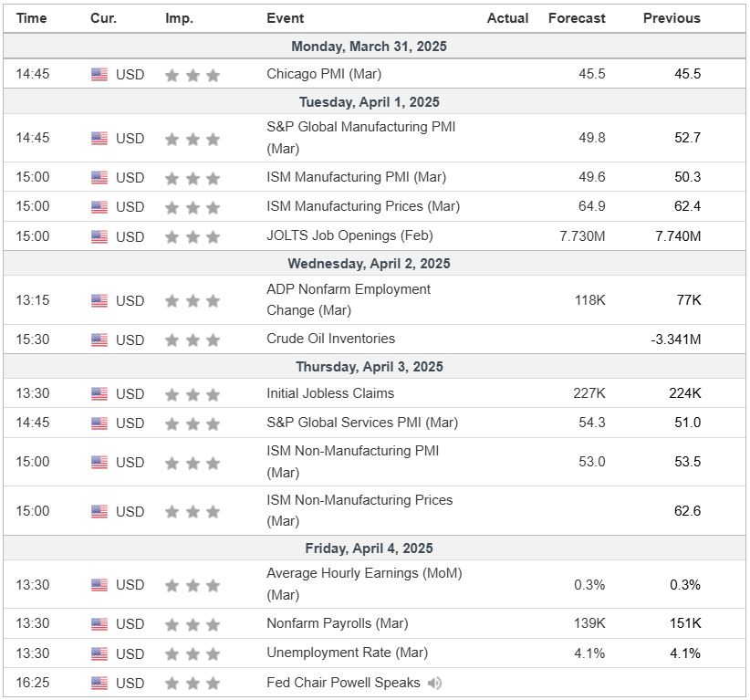Click the US flag in Crude Oil Inventories row
This screenshot has height=700, width=750.
click(99, 340)
